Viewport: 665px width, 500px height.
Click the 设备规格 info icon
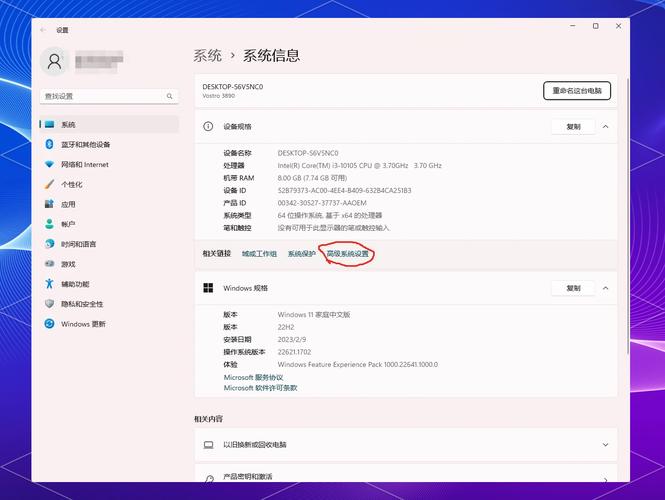[208, 126]
